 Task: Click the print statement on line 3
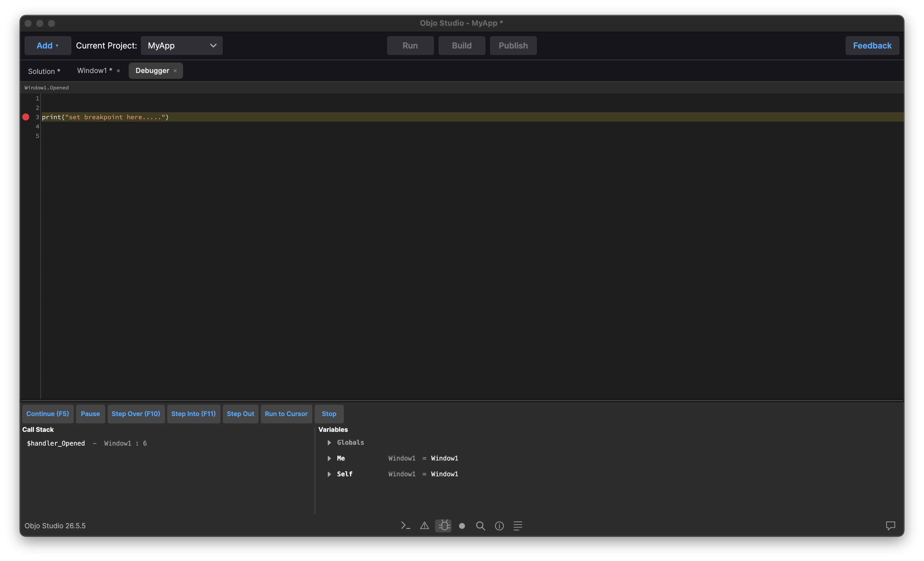(105, 117)
